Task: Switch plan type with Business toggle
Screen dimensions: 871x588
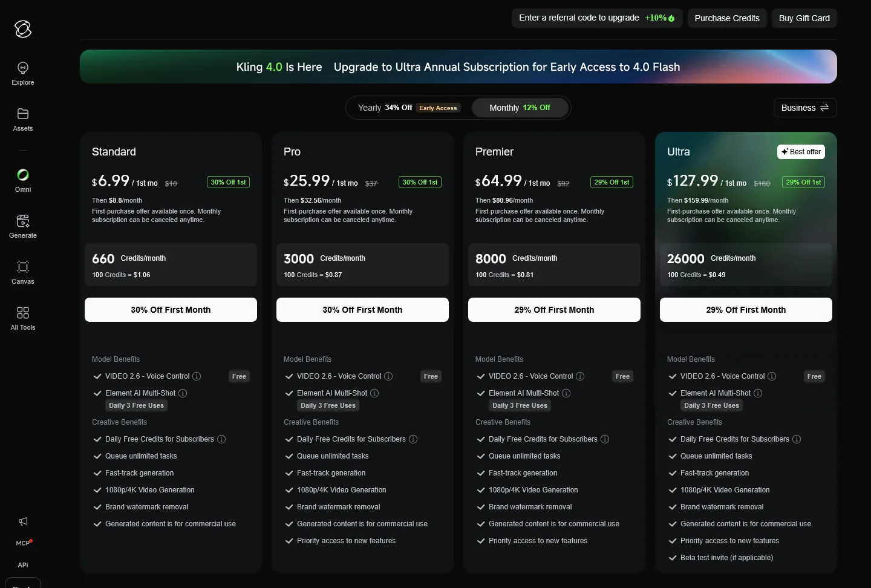Action: pos(805,108)
